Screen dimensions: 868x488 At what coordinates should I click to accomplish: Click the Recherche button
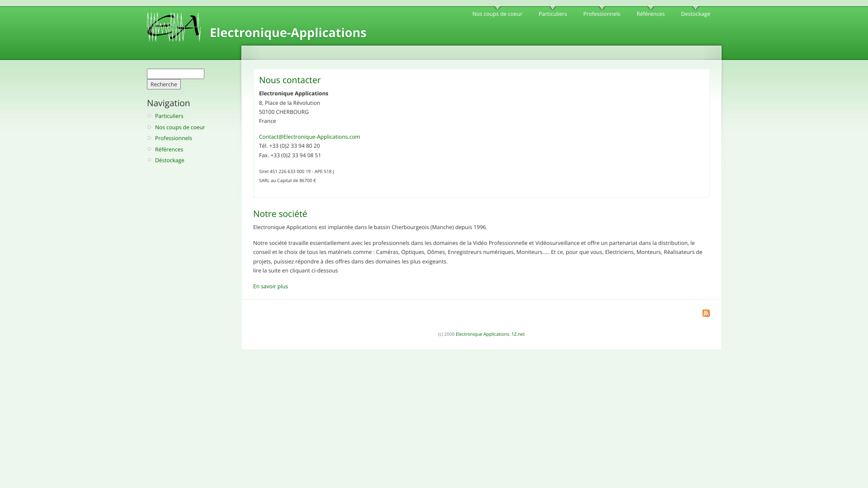(x=164, y=84)
